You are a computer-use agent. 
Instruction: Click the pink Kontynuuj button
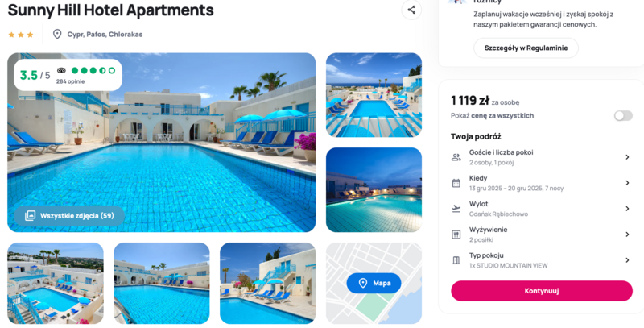[541, 291]
